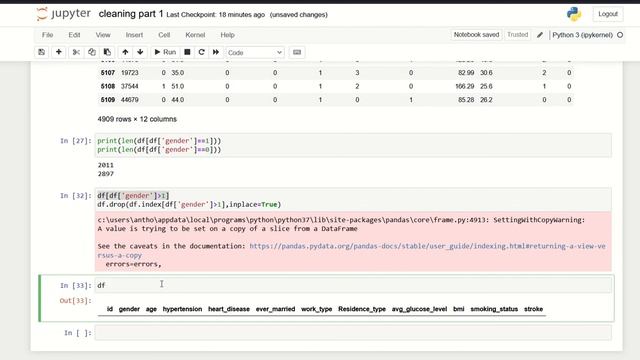This screenshot has width=640, height=360.
Task: Click the id value 37544
Action: (x=129, y=86)
